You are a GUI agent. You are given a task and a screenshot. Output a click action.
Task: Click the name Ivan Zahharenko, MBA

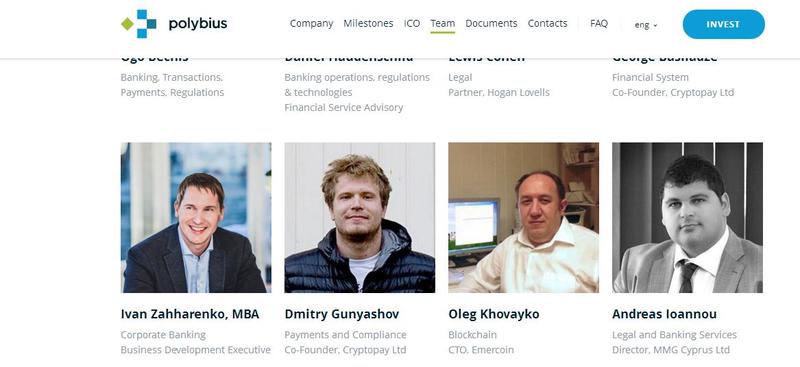tap(190, 314)
